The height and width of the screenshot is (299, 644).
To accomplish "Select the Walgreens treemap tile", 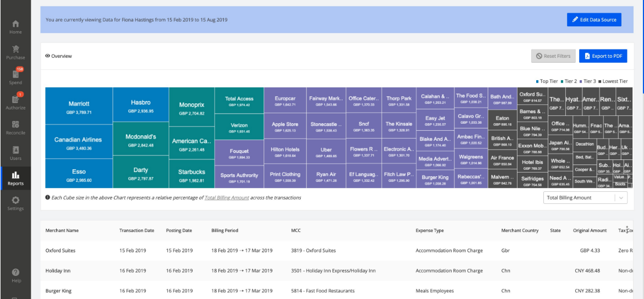I will pos(471,159).
